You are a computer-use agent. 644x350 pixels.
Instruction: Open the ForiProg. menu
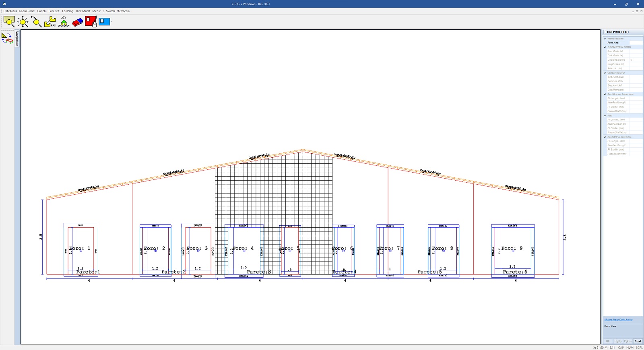pyautogui.click(x=68, y=11)
